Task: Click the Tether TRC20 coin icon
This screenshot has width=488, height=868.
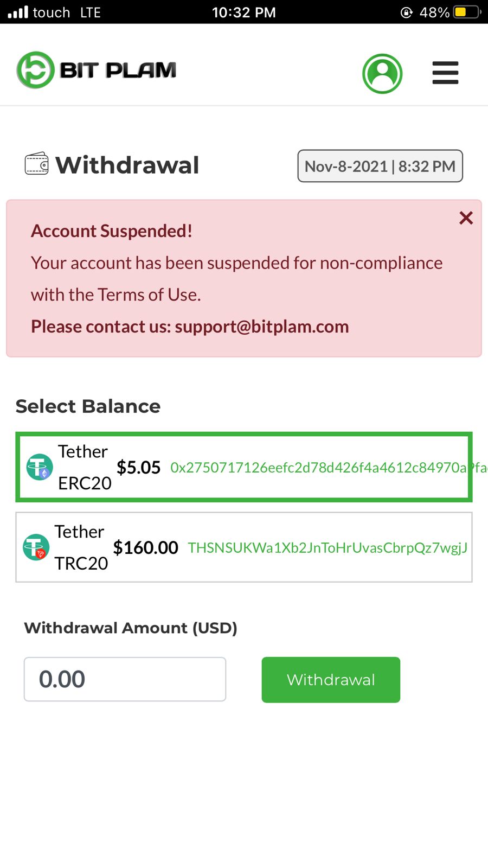Action: tap(36, 547)
